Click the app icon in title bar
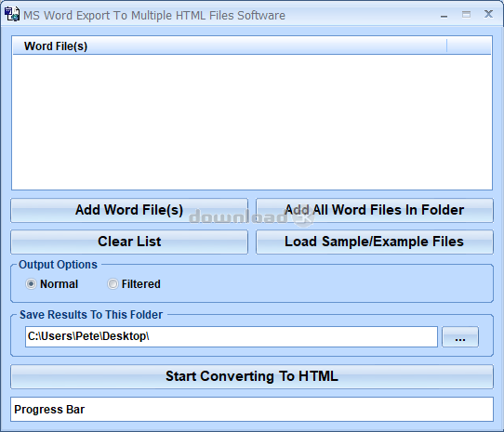Image resolution: width=504 pixels, height=432 pixels. [12, 15]
